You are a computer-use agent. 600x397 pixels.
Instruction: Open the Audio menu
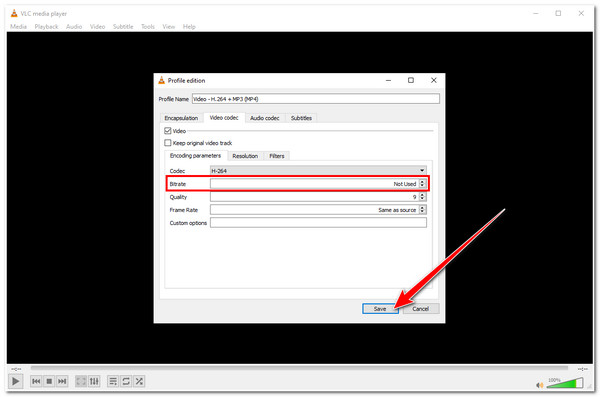coord(74,26)
